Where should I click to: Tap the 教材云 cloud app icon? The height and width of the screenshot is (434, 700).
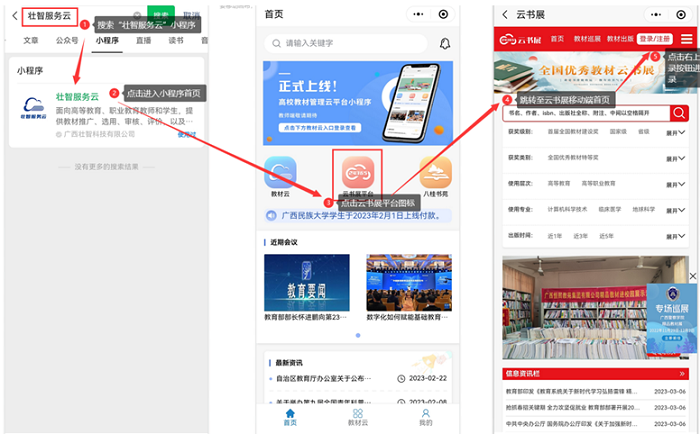click(280, 174)
